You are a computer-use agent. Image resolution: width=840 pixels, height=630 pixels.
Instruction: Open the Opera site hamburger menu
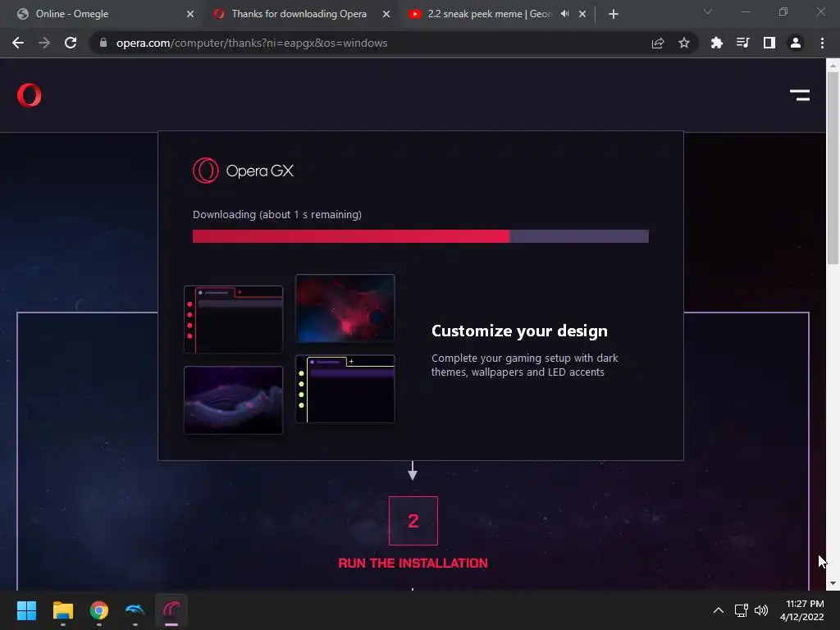click(x=799, y=95)
